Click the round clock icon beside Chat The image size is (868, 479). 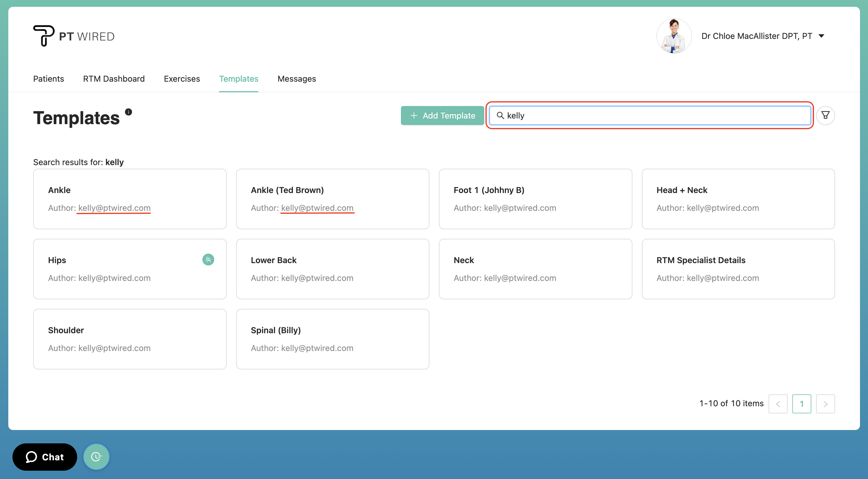click(x=96, y=457)
